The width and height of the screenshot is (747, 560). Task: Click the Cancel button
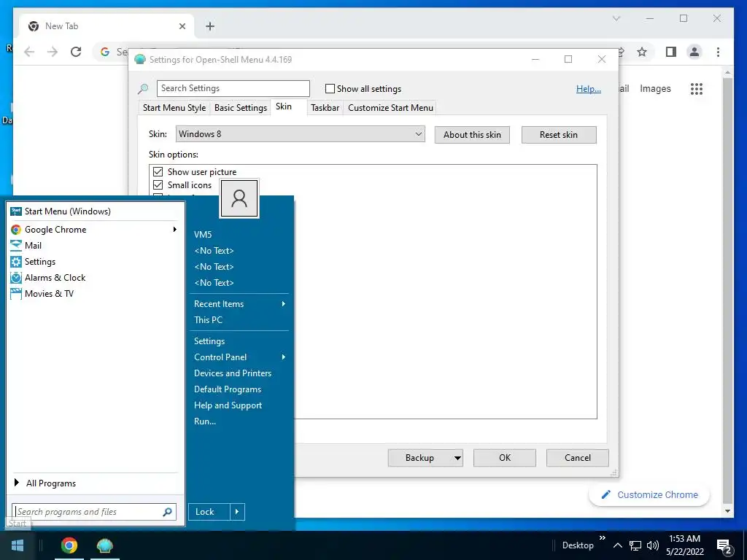[x=578, y=458]
